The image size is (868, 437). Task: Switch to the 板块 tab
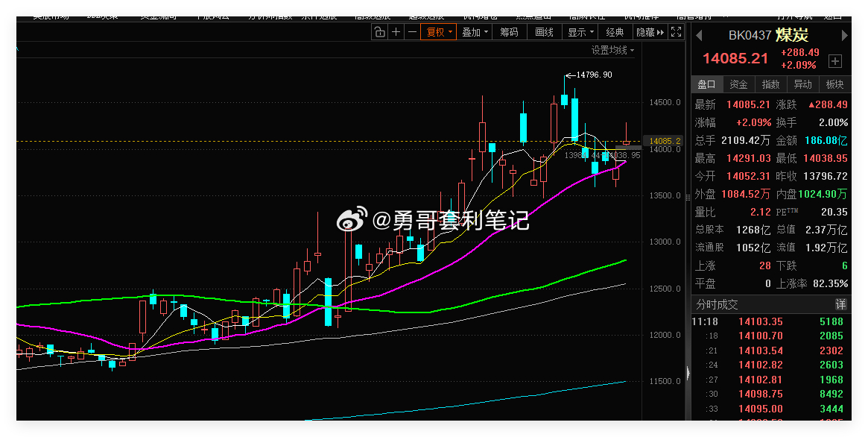(x=834, y=84)
